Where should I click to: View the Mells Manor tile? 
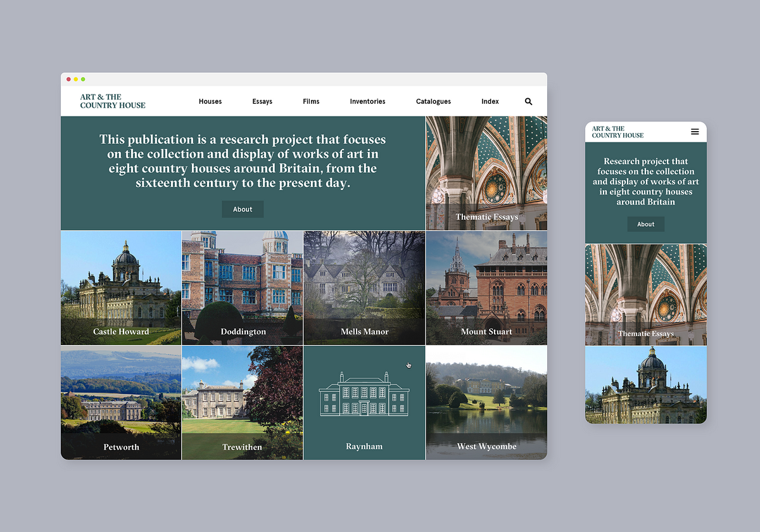pos(364,288)
